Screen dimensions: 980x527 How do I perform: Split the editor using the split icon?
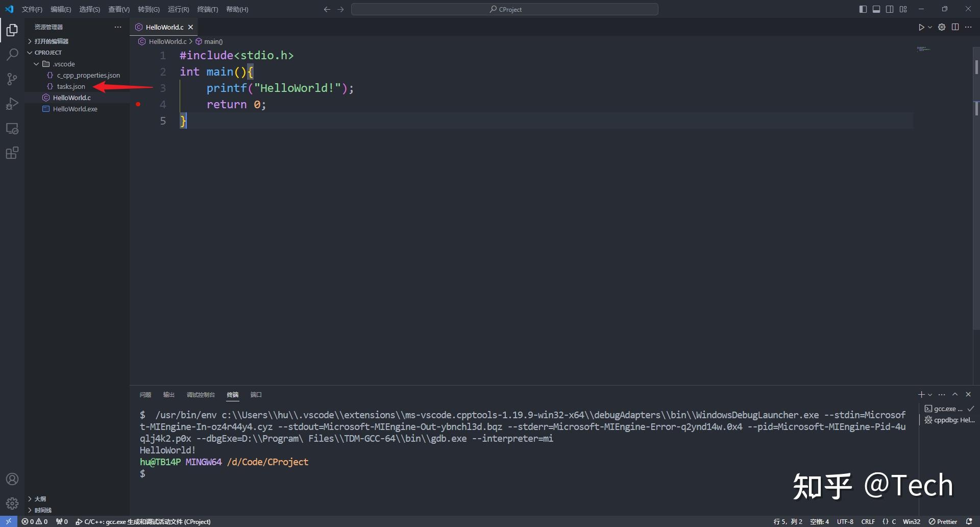955,27
